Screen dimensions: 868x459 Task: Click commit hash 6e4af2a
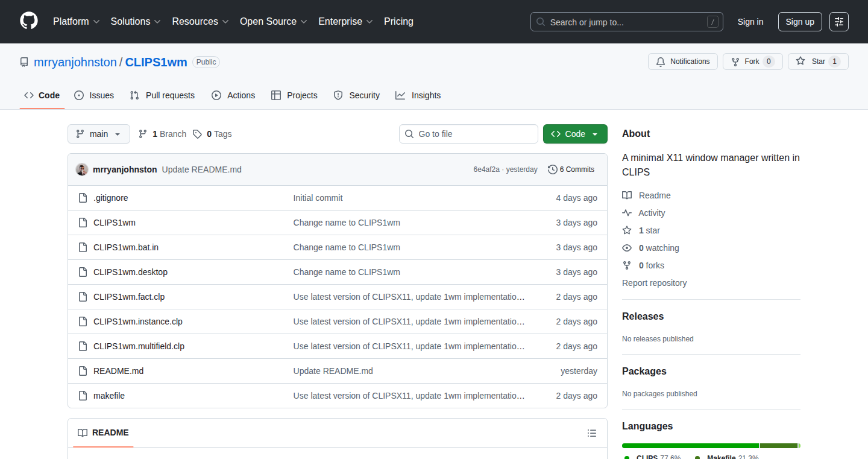[486, 169]
